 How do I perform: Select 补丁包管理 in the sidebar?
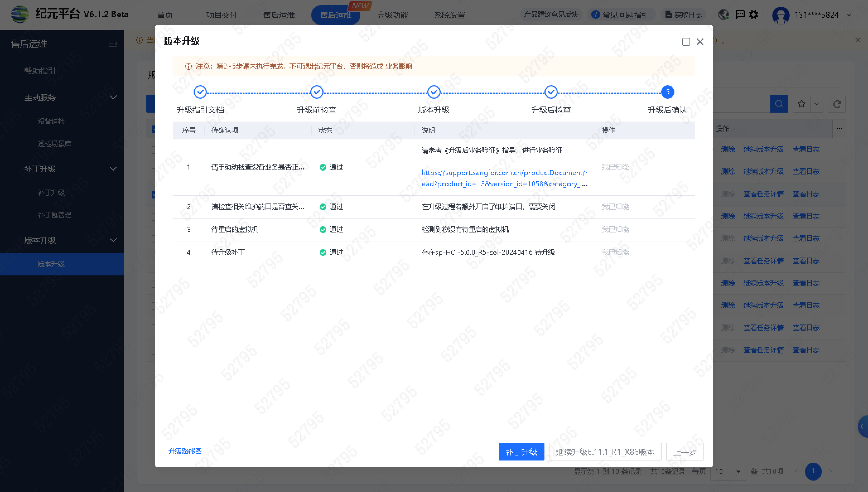[x=54, y=215]
